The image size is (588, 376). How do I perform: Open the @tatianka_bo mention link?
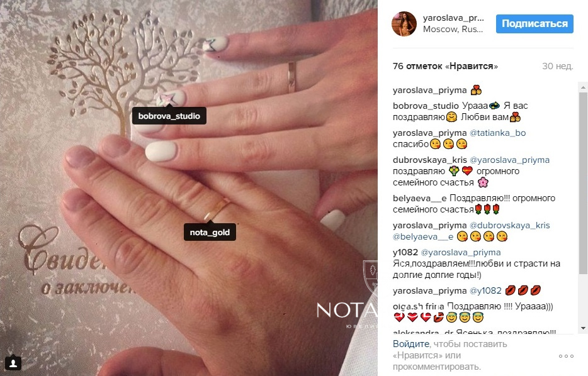(497, 133)
